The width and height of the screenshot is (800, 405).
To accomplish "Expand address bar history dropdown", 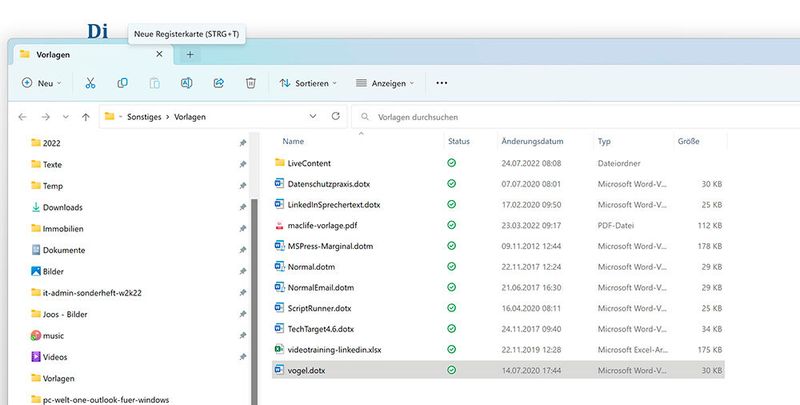I will (313, 116).
